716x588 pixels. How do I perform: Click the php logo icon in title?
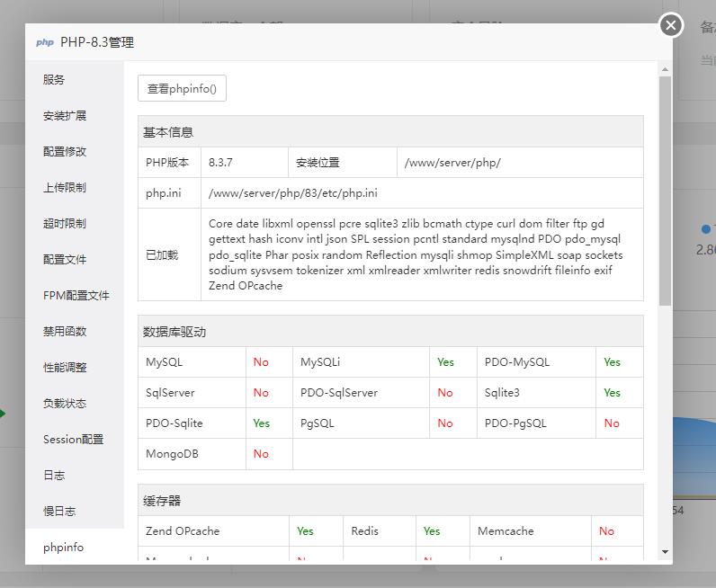pyautogui.click(x=45, y=42)
